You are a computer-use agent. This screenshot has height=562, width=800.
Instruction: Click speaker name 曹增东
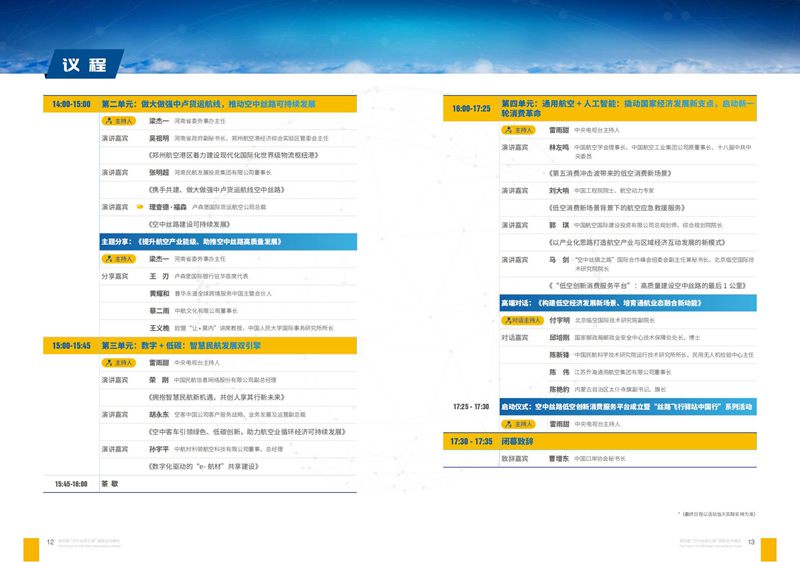point(559,459)
